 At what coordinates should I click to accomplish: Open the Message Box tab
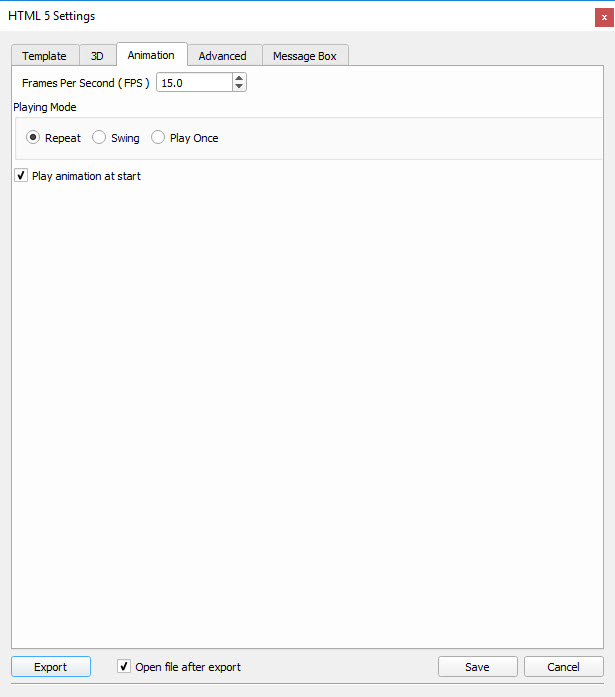(304, 56)
